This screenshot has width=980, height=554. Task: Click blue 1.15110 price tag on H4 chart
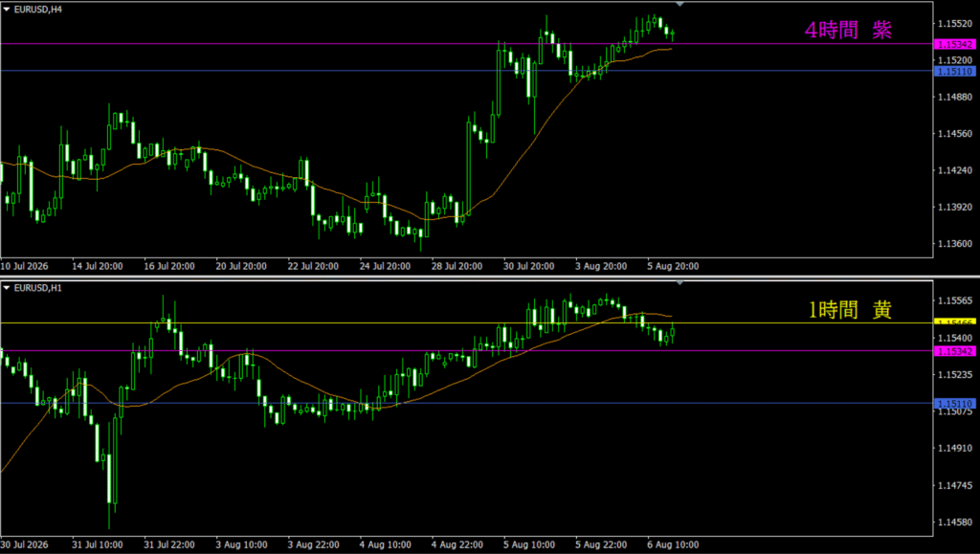point(954,71)
